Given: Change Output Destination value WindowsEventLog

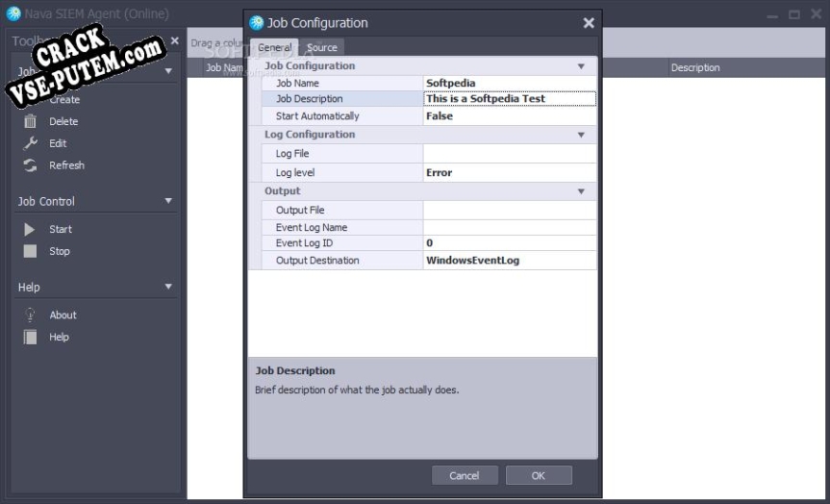Looking at the screenshot, I should (x=509, y=261).
